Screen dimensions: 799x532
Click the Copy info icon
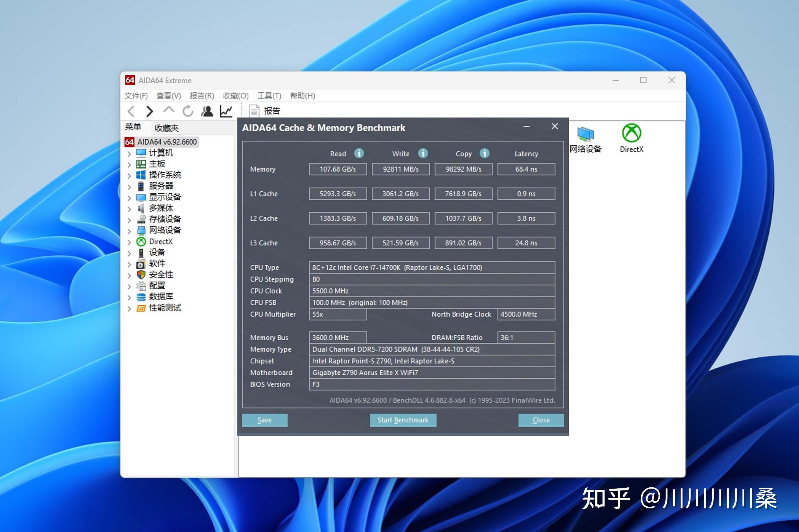pos(485,153)
